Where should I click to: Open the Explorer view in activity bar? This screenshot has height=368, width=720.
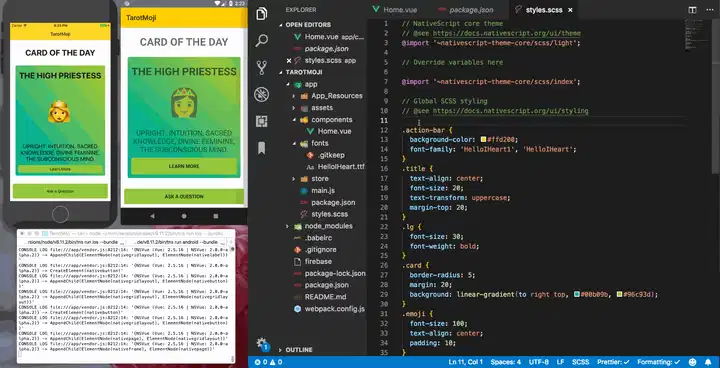[262, 14]
